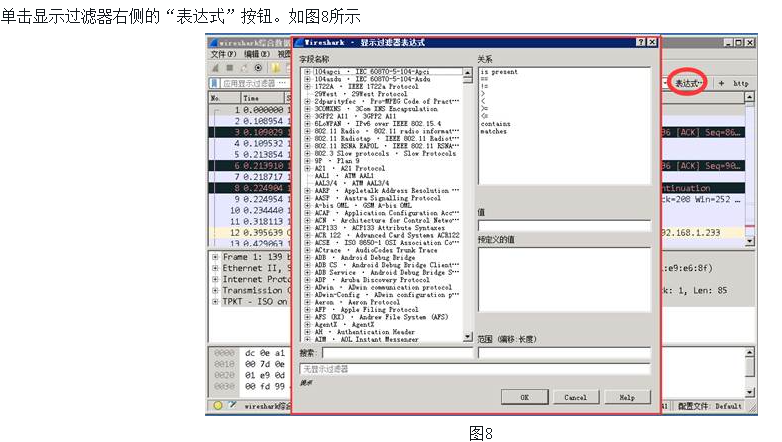The height and width of the screenshot is (442, 782).
Task: Expand Transmission Control row in packet details
Action: (215, 290)
